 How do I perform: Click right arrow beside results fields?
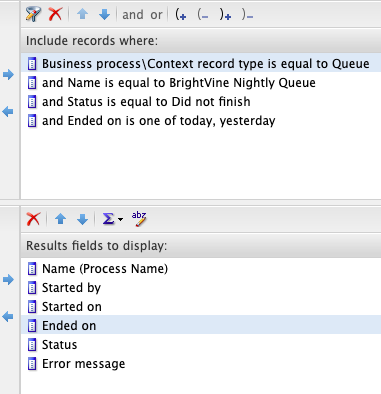(8, 279)
